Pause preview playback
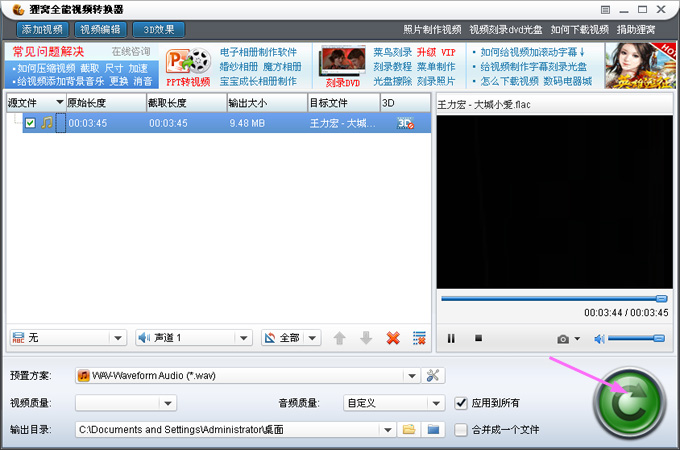 click(x=451, y=338)
